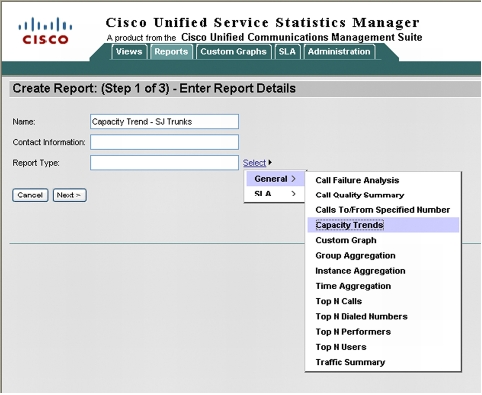
Task: Click the arrow beside the Select link
Action: (270, 162)
